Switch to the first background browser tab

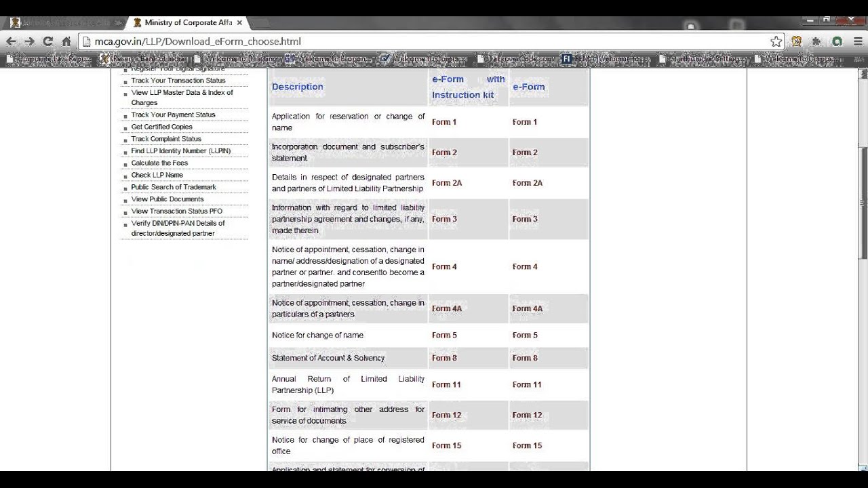tap(64, 22)
